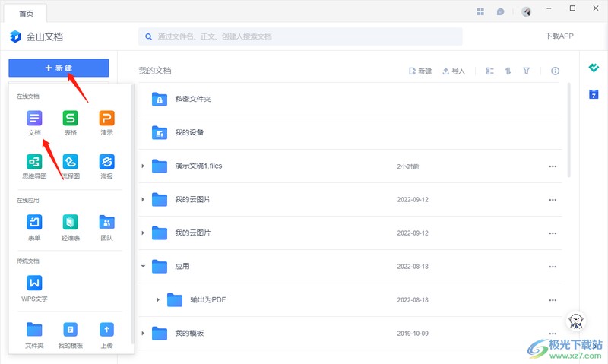Click the 演示文稿1.files folder name
The width and height of the screenshot is (608, 364).
198,166
